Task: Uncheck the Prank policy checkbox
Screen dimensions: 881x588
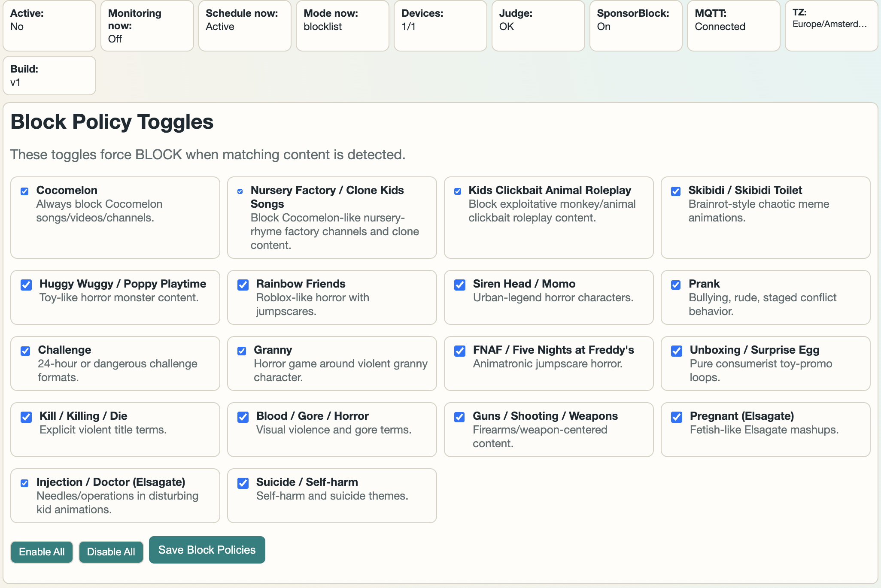Action: (676, 285)
